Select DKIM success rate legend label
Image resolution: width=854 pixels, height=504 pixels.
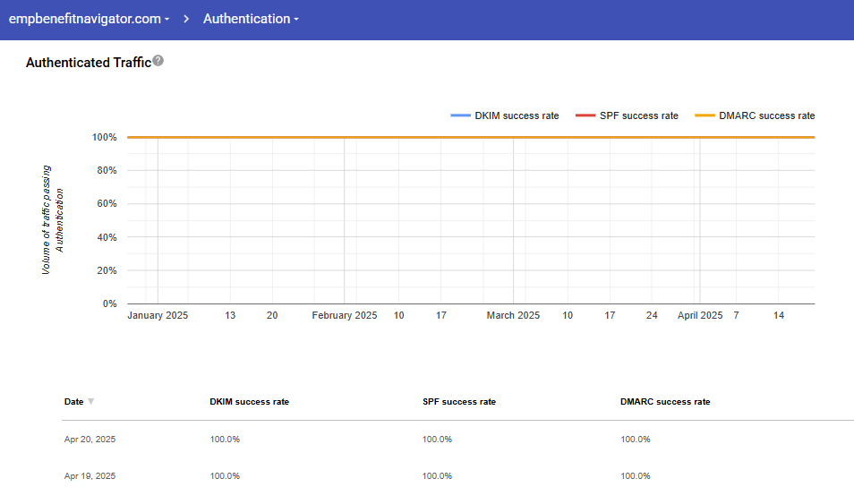517,115
